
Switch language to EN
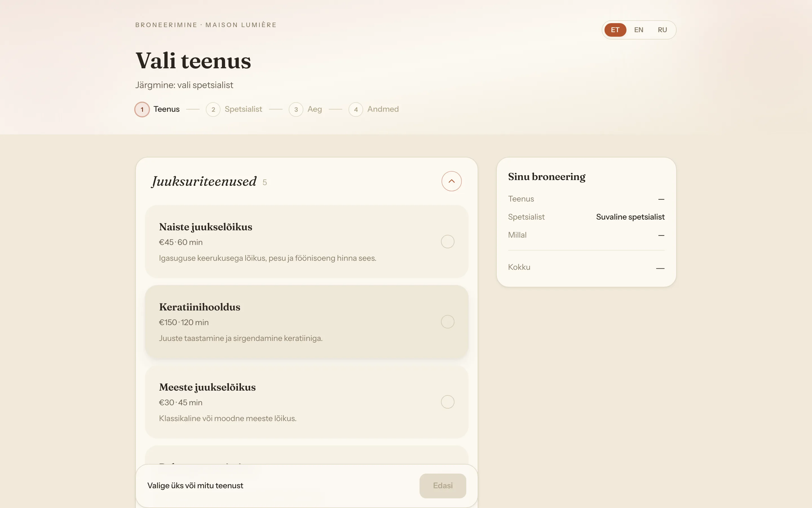tap(639, 30)
